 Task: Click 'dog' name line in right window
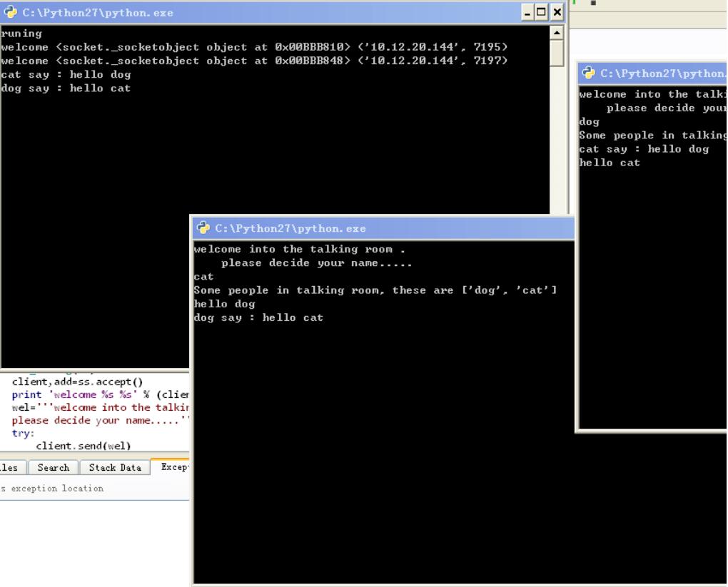589,121
